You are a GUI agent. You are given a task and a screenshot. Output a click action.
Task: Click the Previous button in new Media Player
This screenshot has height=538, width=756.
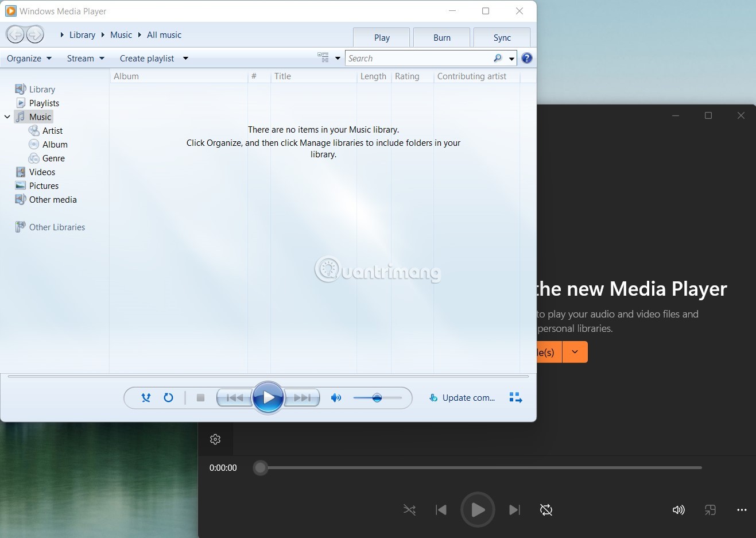[x=441, y=509]
